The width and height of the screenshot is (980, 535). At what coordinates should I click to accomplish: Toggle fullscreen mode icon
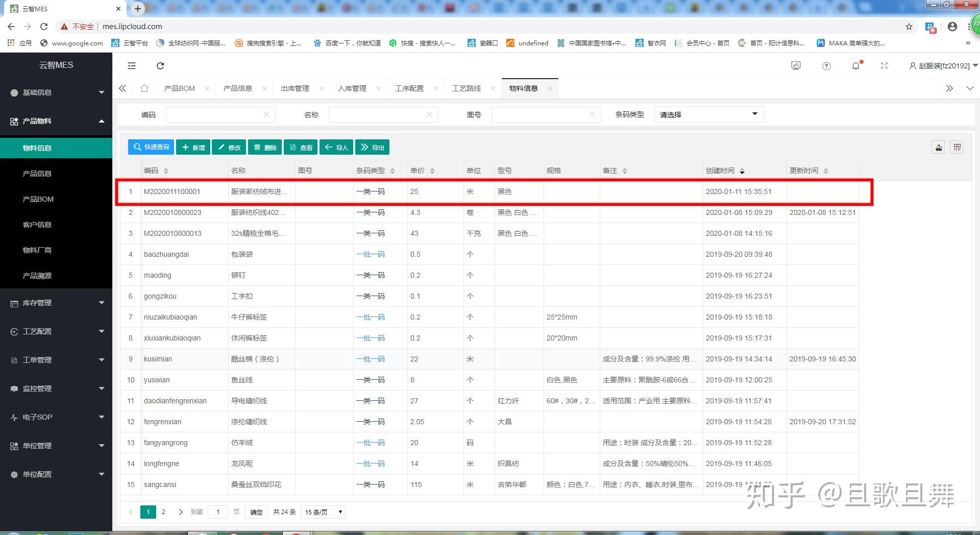click(x=885, y=65)
